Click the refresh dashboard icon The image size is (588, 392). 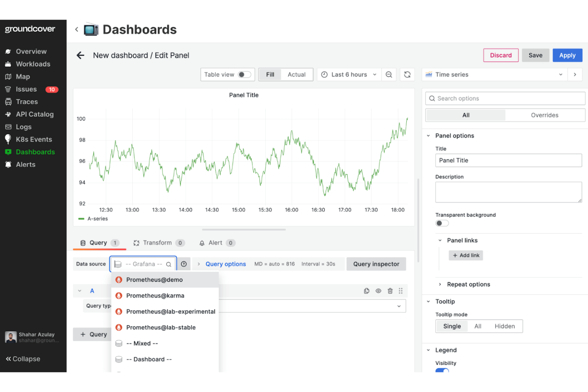tap(407, 74)
